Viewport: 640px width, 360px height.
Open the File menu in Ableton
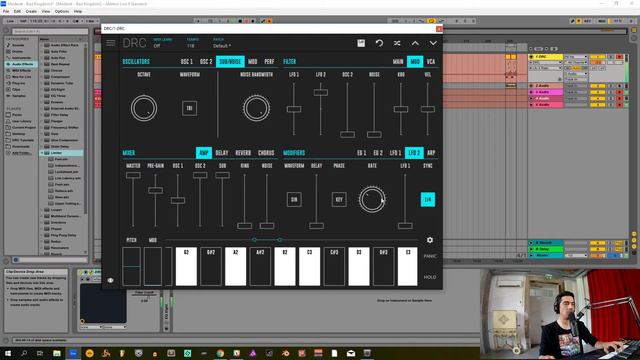(x=6, y=11)
